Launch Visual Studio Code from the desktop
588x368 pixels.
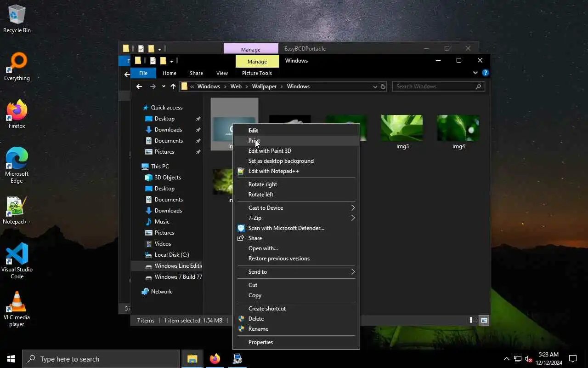pyautogui.click(x=17, y=261)
